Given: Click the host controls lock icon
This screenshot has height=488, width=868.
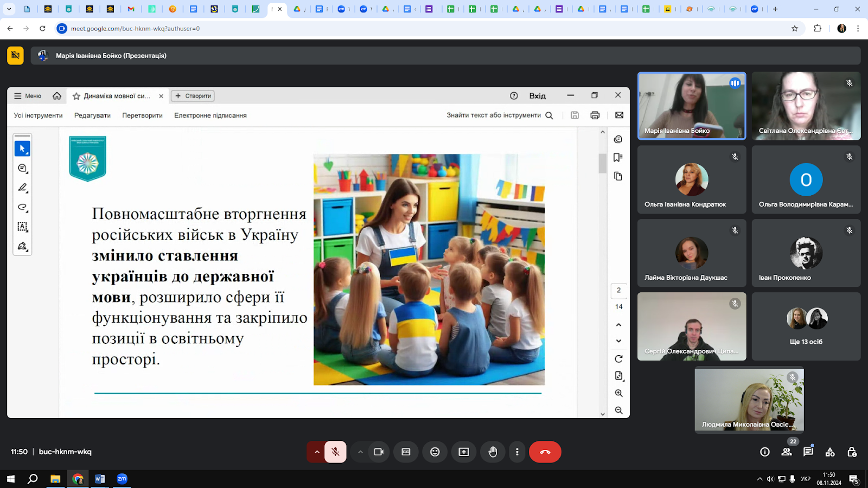Looking at the screenshot, I should 852,452.
